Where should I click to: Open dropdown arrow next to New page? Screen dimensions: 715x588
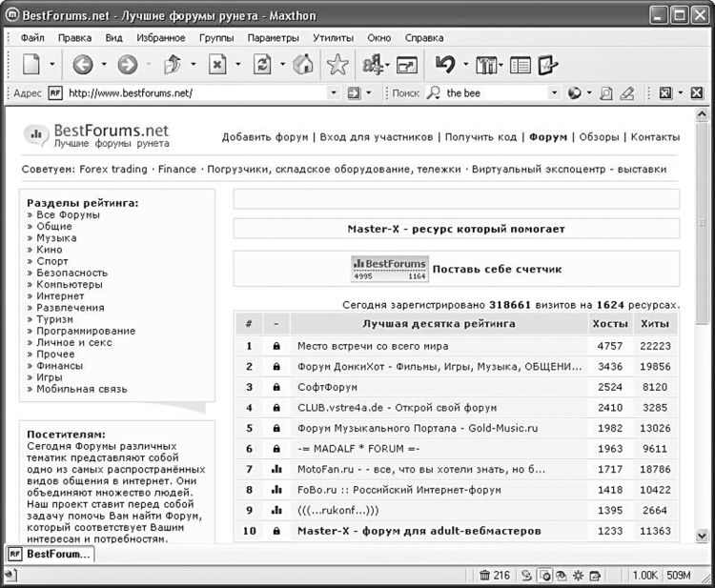click(x=52, y=64)
